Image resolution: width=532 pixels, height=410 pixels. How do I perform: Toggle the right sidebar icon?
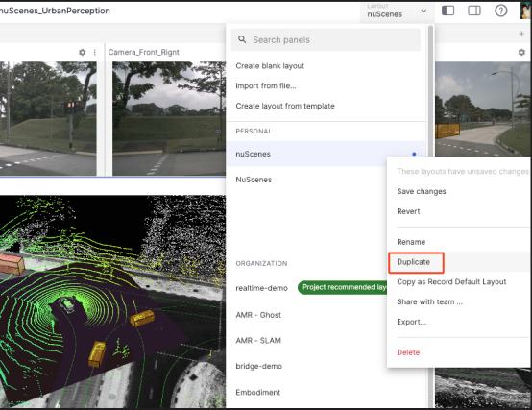pyautogui.click(x=474, y=11)
